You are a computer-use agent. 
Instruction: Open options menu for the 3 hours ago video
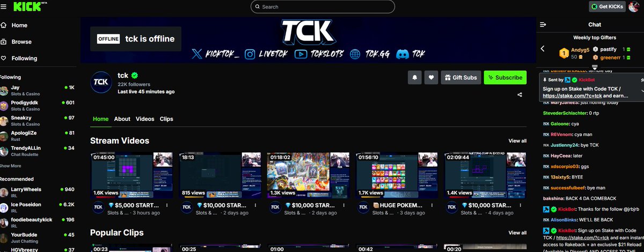click(167, 206)
